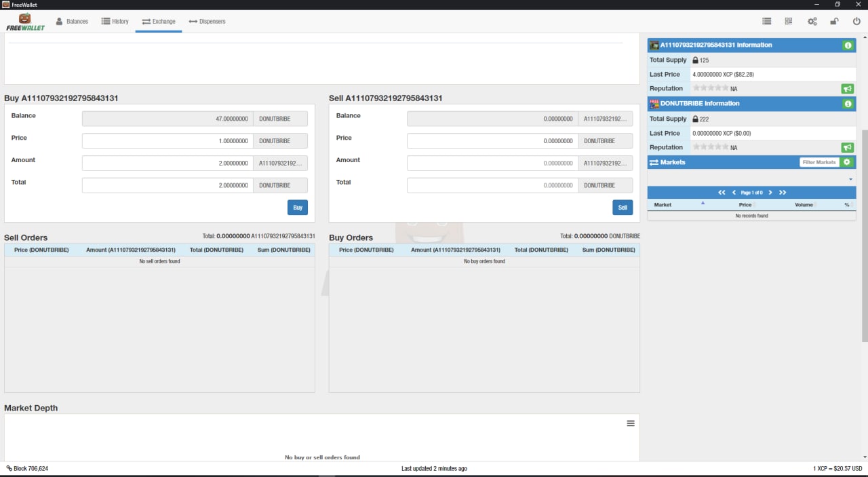Open info icon for DONUTBRIBE Information
This screenshot has width=868, height=477.
coord(848,104)
